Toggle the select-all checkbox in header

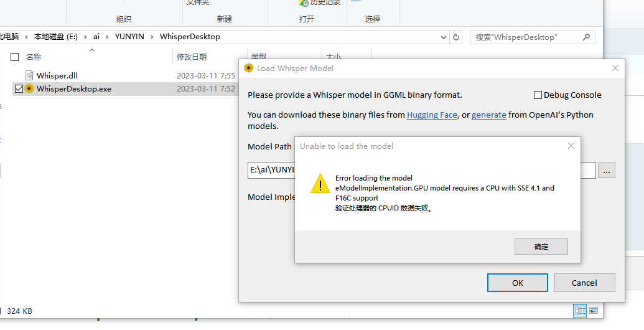[15, 57]
